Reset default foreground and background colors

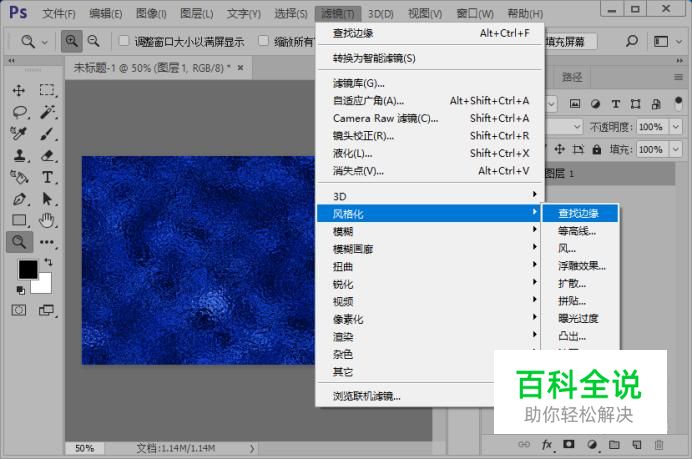point(20,290)
